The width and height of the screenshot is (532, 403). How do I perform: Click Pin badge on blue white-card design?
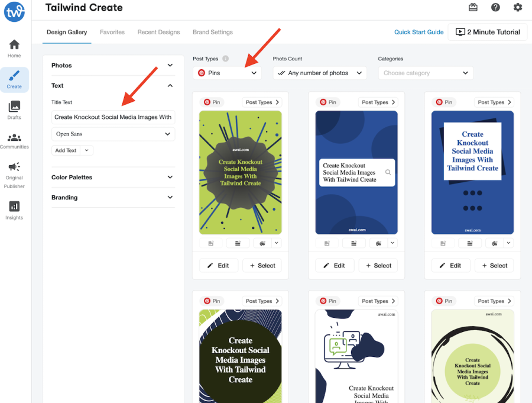[444, 102]
